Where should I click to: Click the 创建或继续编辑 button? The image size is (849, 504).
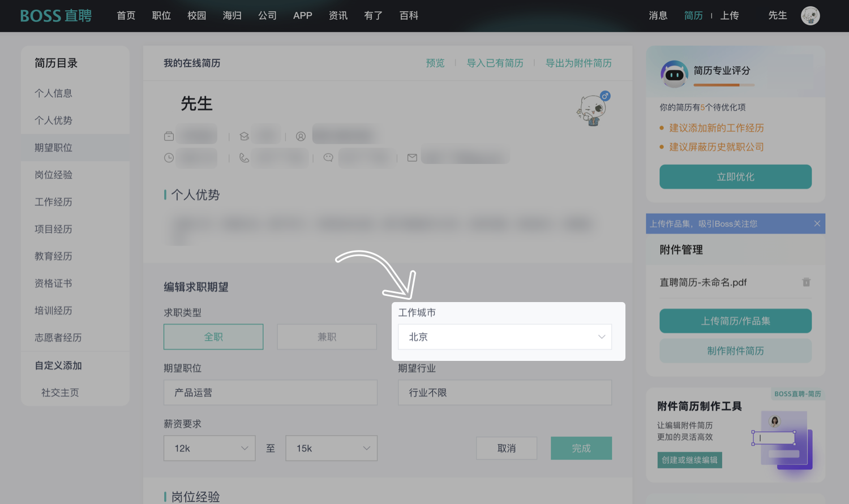tap(689, 460)
